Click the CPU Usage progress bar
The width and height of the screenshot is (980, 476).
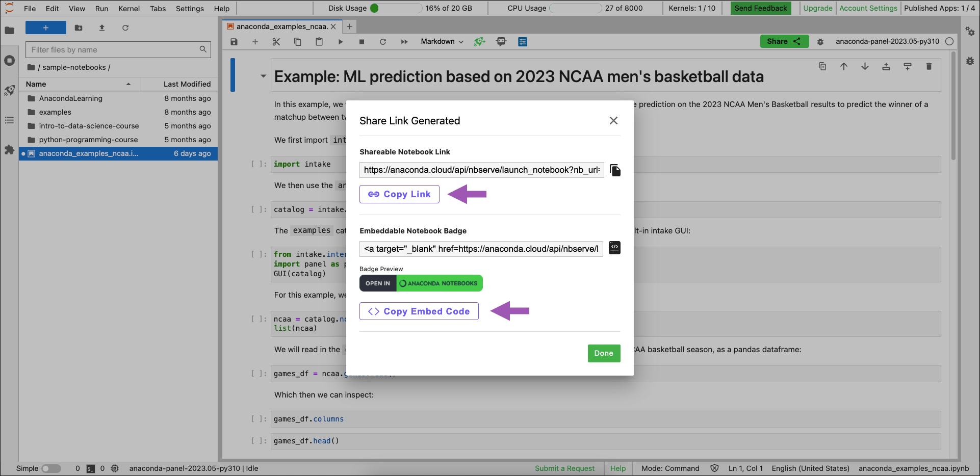click(576, 8)
